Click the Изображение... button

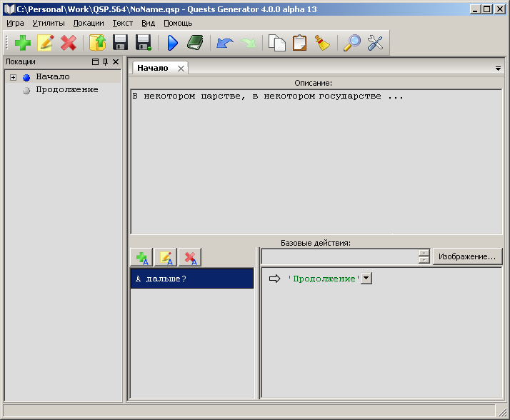point(467,256)
